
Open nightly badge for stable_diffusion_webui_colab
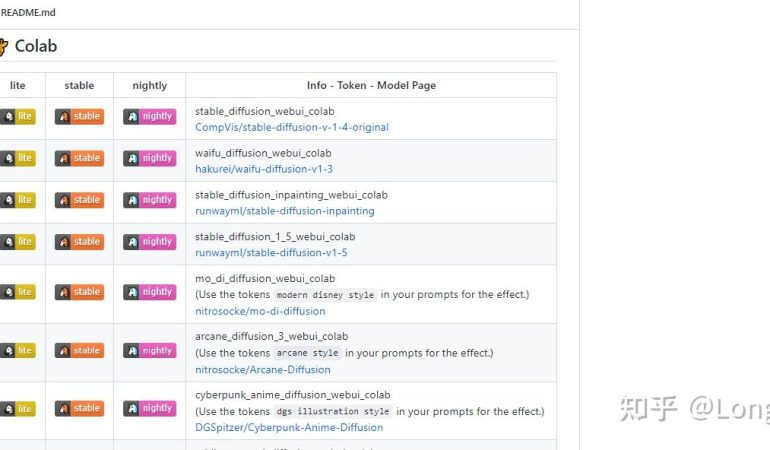pos(150,116)
